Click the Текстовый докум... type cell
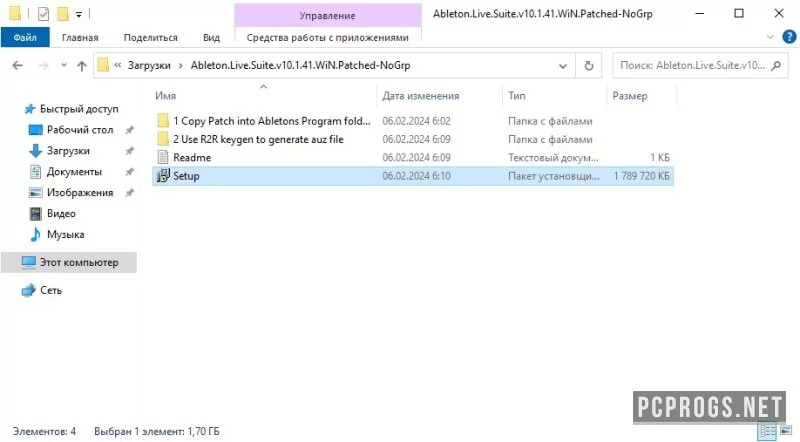This screenshot has height=442, width=800. pos(553,158)
